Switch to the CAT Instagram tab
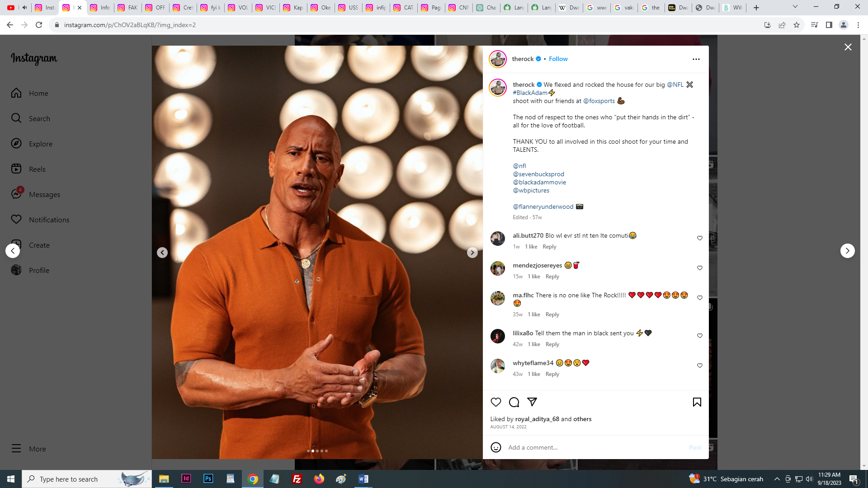868x488 pixels. (x=403, y=8)
